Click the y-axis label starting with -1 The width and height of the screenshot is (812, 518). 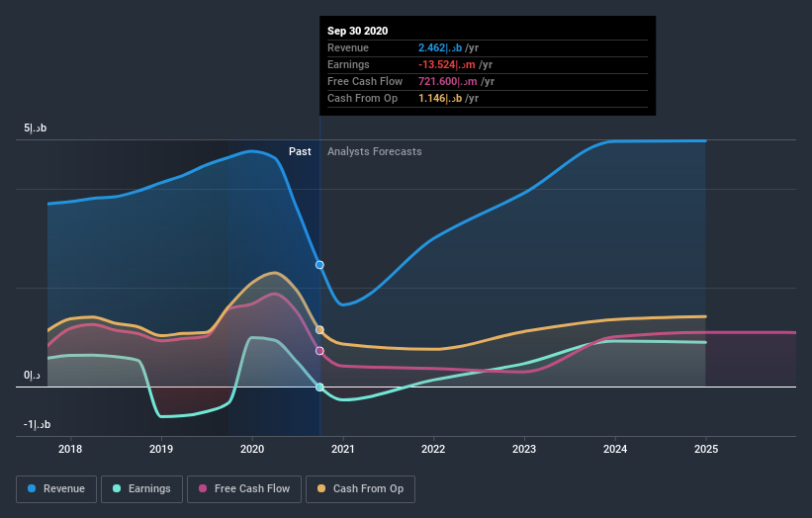coord(37,424)
